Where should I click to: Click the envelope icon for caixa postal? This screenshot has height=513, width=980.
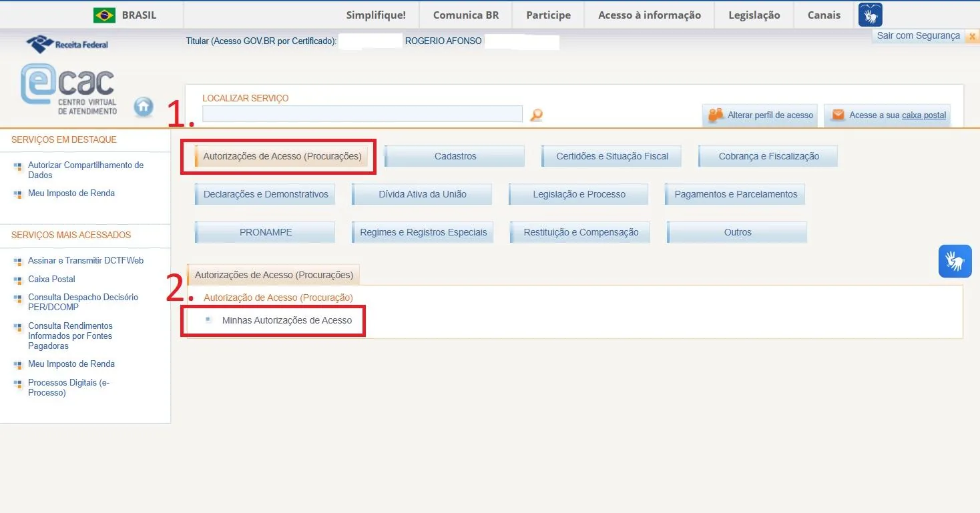(838, 115)
